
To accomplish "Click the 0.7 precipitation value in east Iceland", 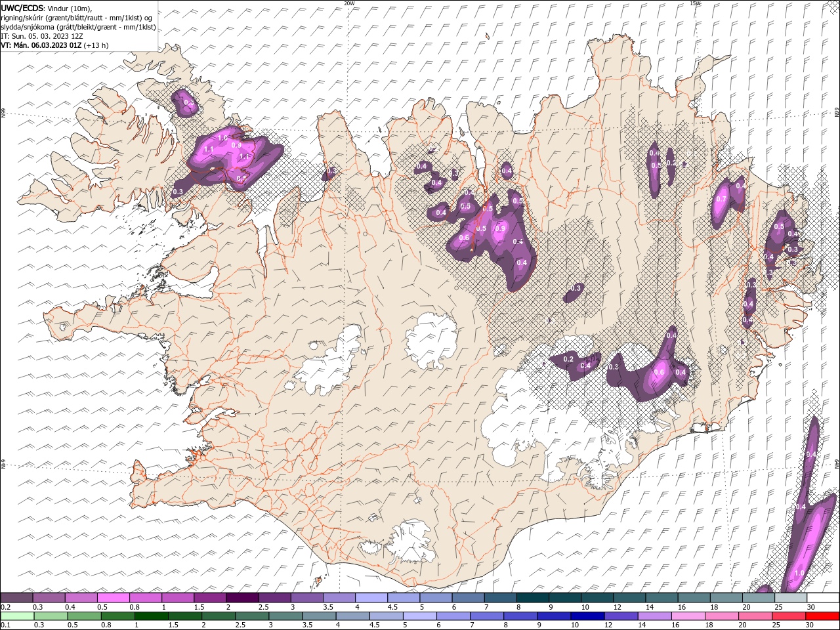I will [721, 199].
